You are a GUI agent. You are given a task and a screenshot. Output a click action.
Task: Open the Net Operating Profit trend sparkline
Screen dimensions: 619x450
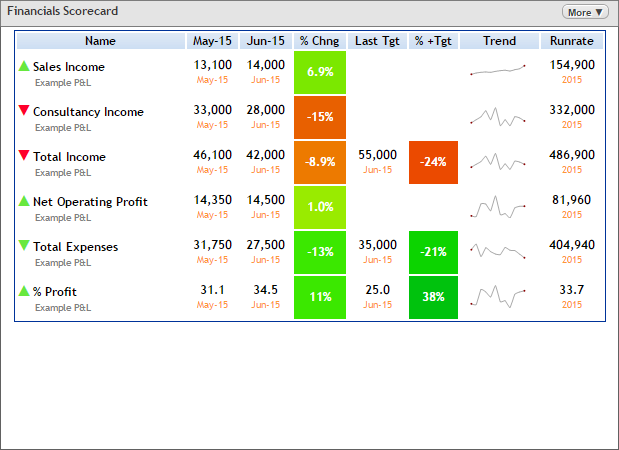498,207
